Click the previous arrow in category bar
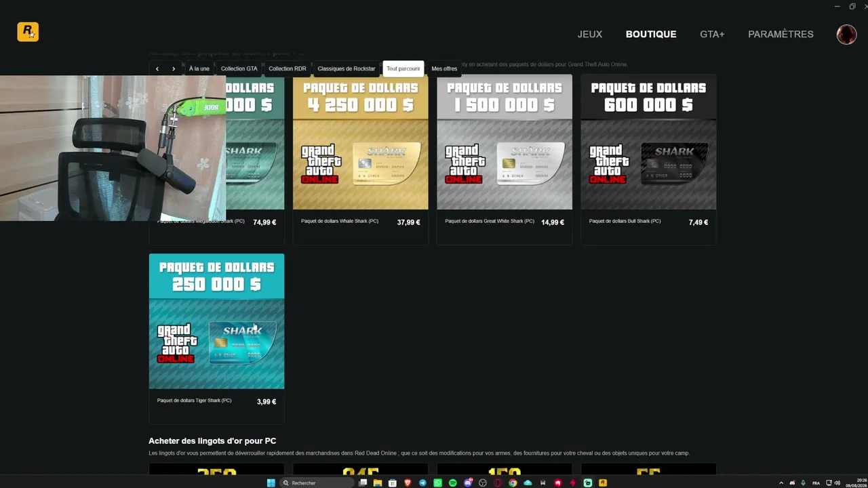 [x=157, y=68]
